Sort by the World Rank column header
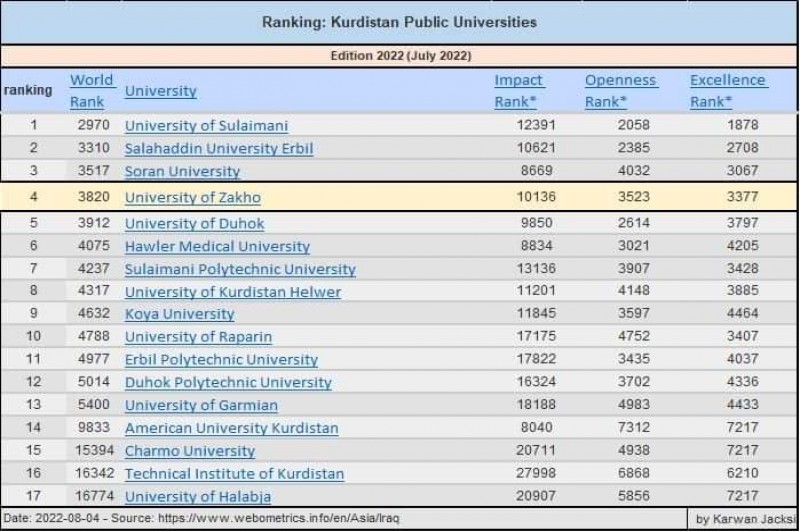The height and width of the screenshot is (532, 800). click(92, 90)
